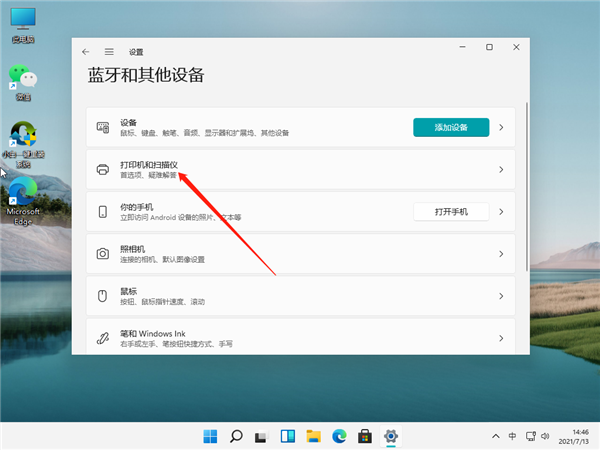Open the Mouse settings row

click(300, 296)
